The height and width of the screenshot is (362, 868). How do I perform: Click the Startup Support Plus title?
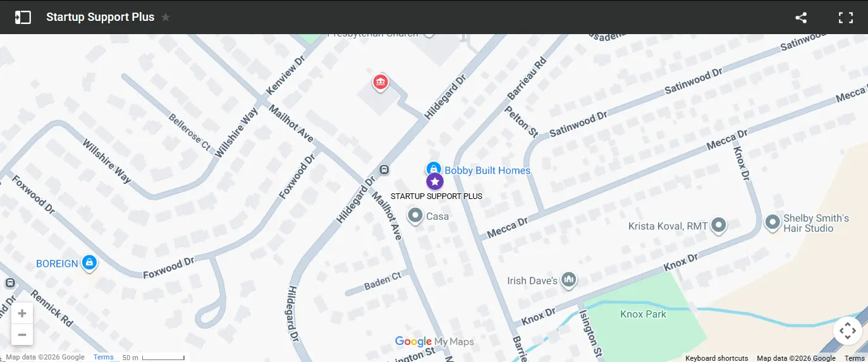tap(101, 17)
